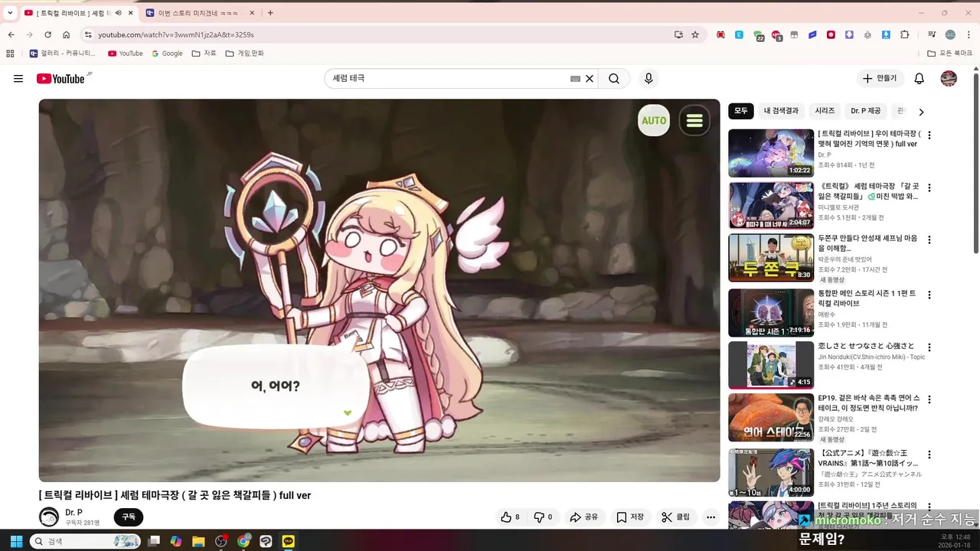Image resolution: width=980 pixels, height=551 pixels.
Task: Open options menu for 두쫀쿠 video
Action: 929,240
